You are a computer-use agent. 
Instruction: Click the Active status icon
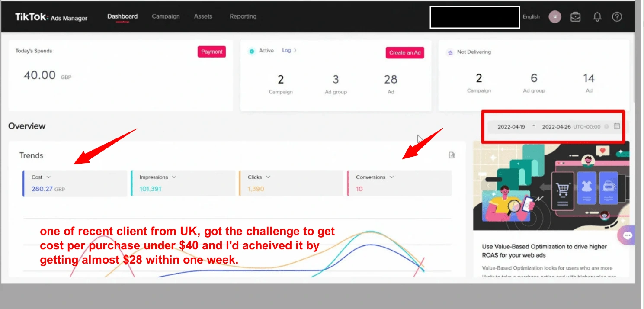coord(252,51)
